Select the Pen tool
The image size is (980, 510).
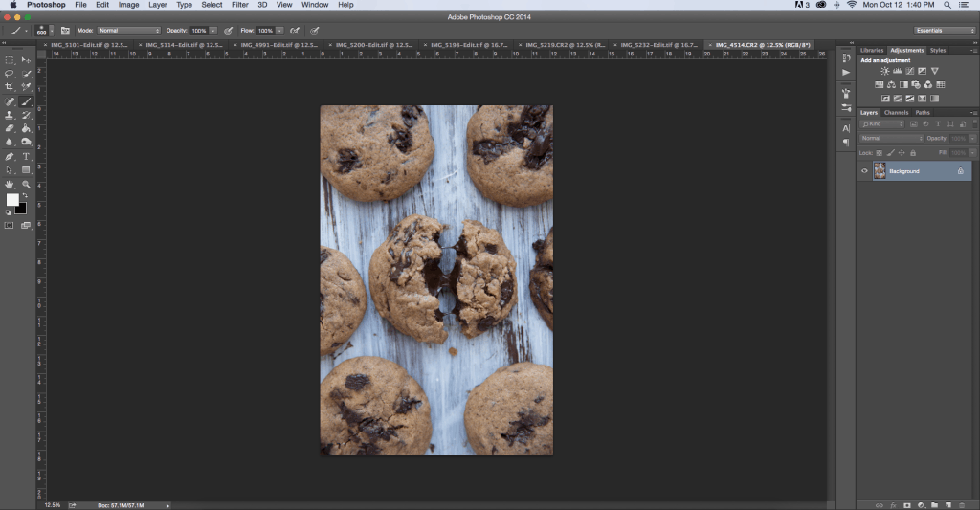pyautogui.click(x=10, y=156)
